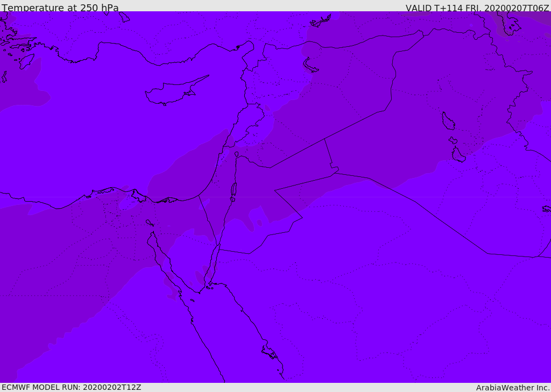Click the Jordan-Iraq-Saudi border junction
The image size is (551, 392).
334,173
